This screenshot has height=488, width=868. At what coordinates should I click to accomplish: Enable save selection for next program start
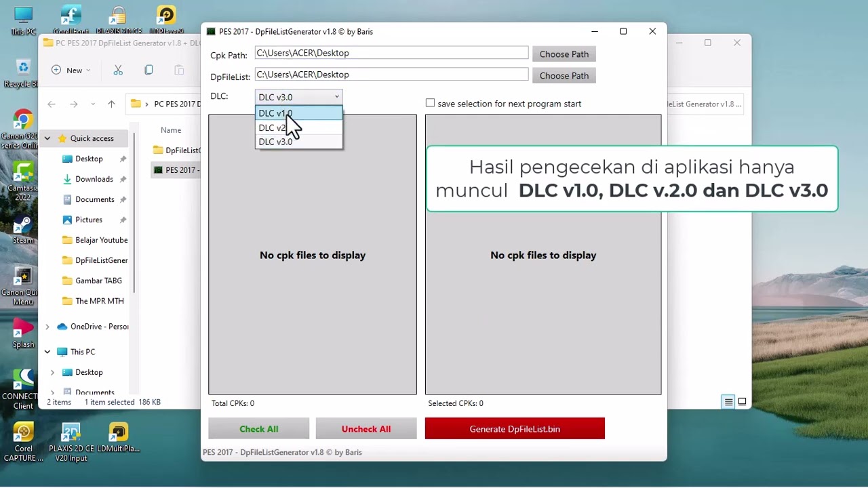[430, 103]
